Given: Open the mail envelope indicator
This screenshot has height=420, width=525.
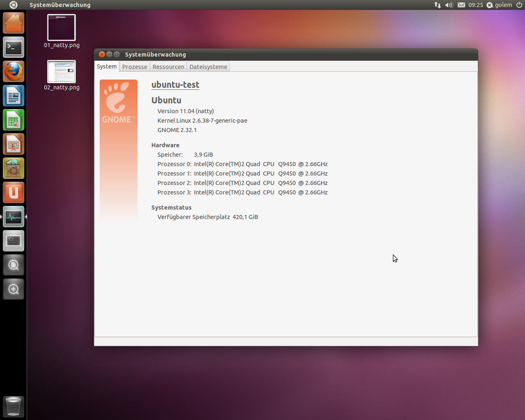Looking at the screenshot, I should click(461, 5).
